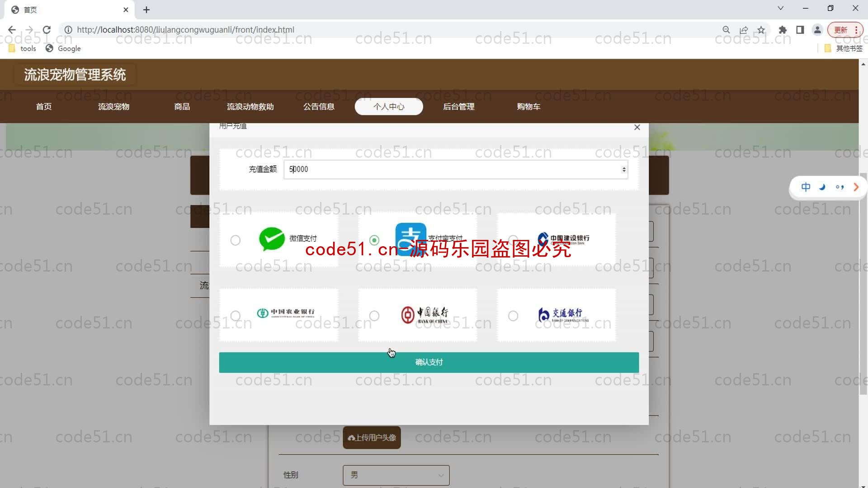Select the Alipay radio button
The image size is (868, 488).
click(374, 240)
